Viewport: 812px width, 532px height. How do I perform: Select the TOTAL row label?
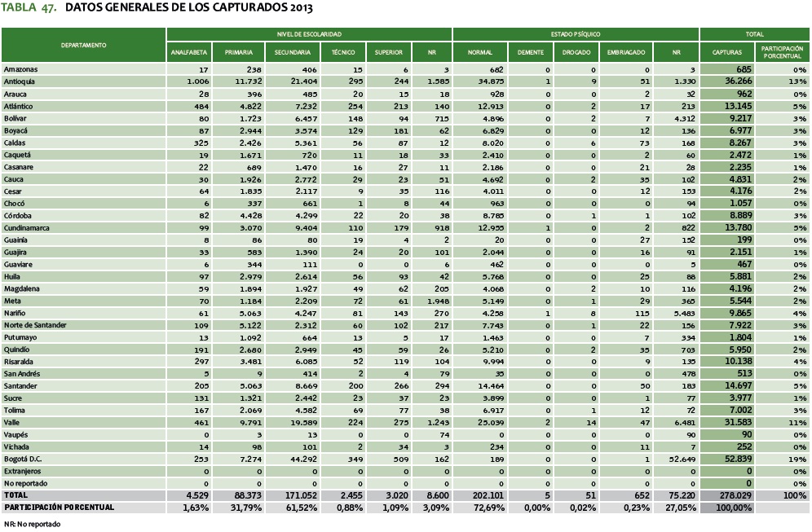point(15,495)
